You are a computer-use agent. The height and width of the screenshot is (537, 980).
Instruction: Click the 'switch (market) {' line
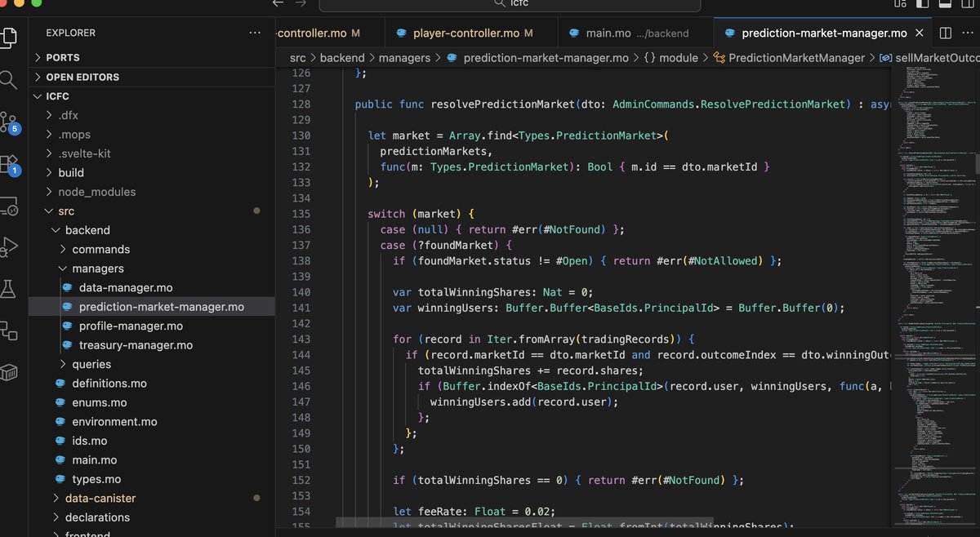point(420,214)
